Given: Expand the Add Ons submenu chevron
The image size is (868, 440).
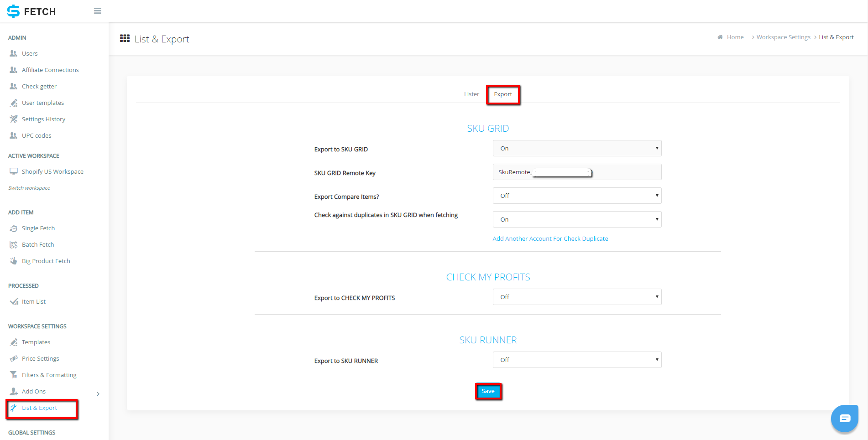Looking at the screenshot, I should [x=98, y=394].
